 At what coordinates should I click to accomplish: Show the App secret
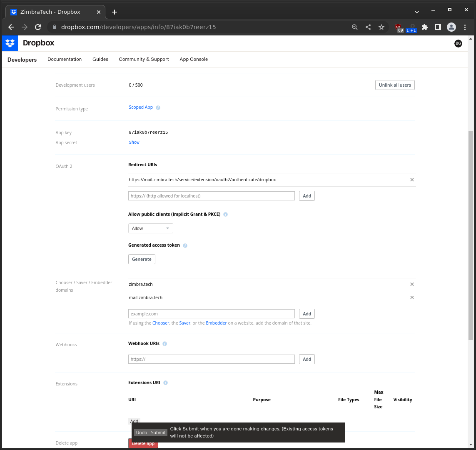click(x=134, y=142)
